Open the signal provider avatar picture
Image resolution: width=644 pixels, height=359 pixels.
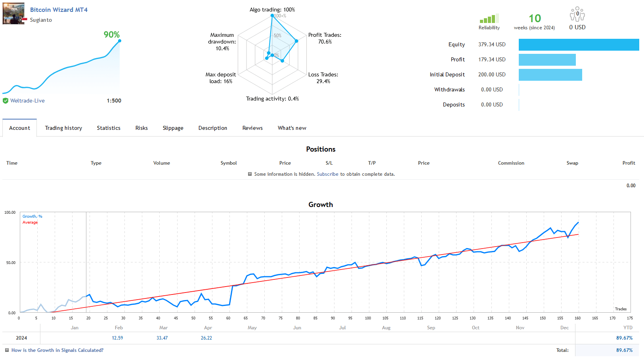(13, 13)
